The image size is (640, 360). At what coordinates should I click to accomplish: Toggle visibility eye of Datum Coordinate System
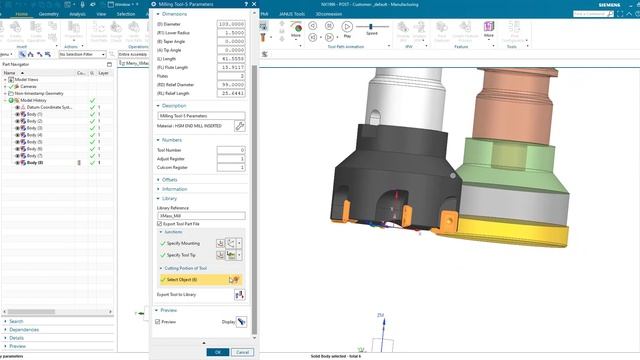pyautogui.click(x=17, y=107)
